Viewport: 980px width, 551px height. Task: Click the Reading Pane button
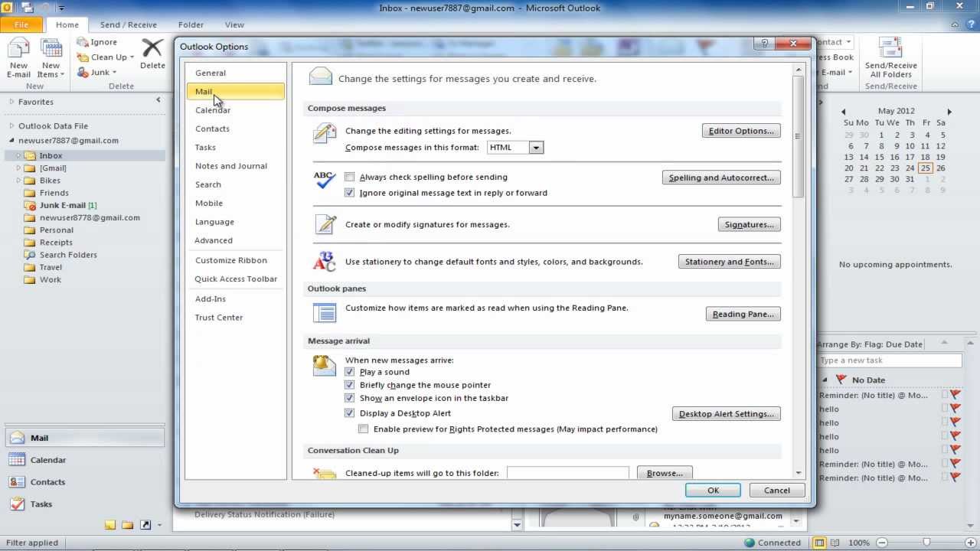click(743, 314)
